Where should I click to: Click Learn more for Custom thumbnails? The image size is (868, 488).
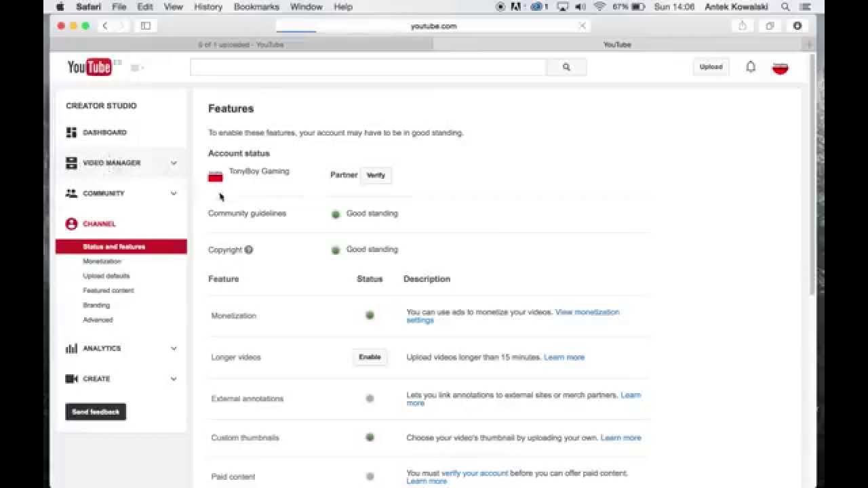click(620, 438)
